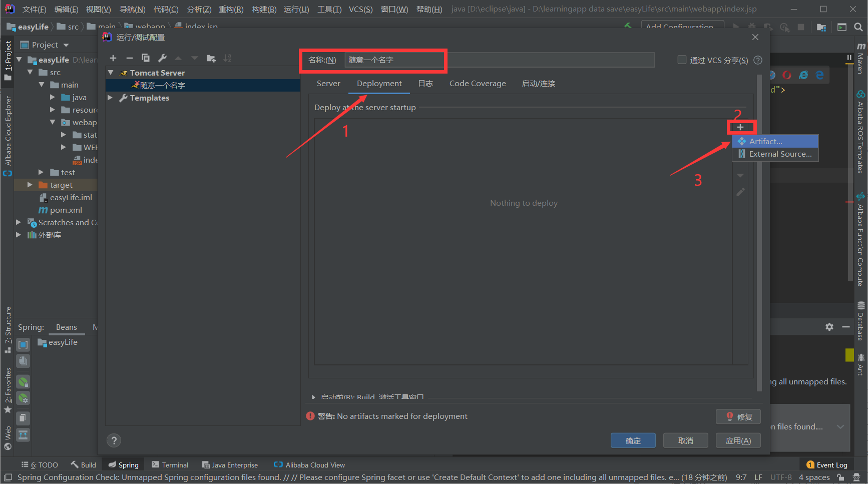Click 取消 button

686,440
